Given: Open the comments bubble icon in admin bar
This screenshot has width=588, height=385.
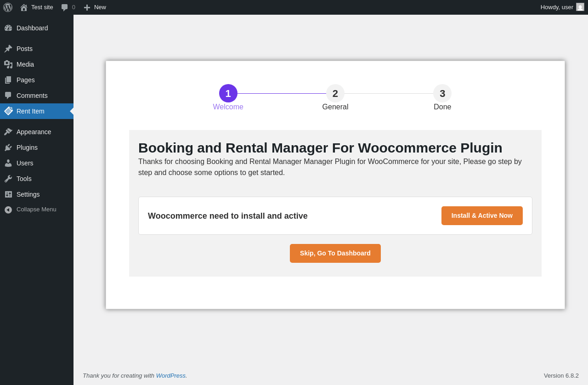Looking at the screenshot, I should (65, 7).
